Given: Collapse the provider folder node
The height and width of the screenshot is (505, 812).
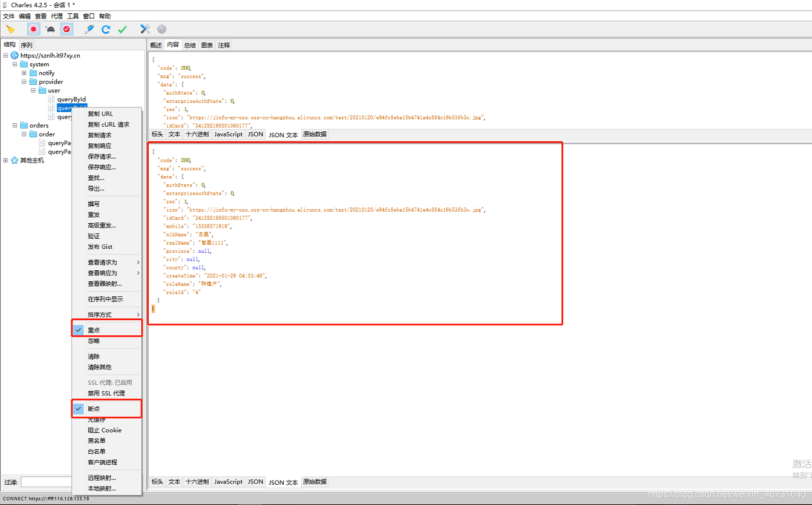Looking at the screenshot, I should click(x=24, y=81).
